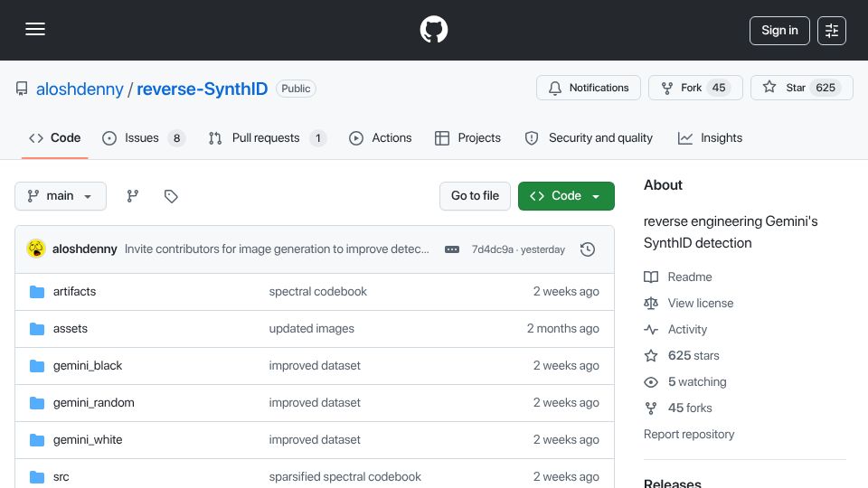Screen dimensions: 868x488
Task: Open the Readme link in About
Action: pyautogui.click(x=678, y=277)
